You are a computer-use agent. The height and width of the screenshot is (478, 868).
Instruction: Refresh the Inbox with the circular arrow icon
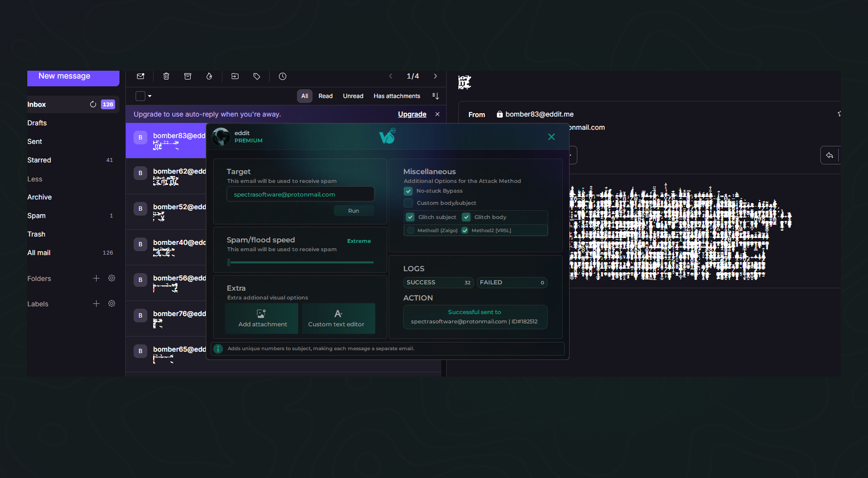93,104
